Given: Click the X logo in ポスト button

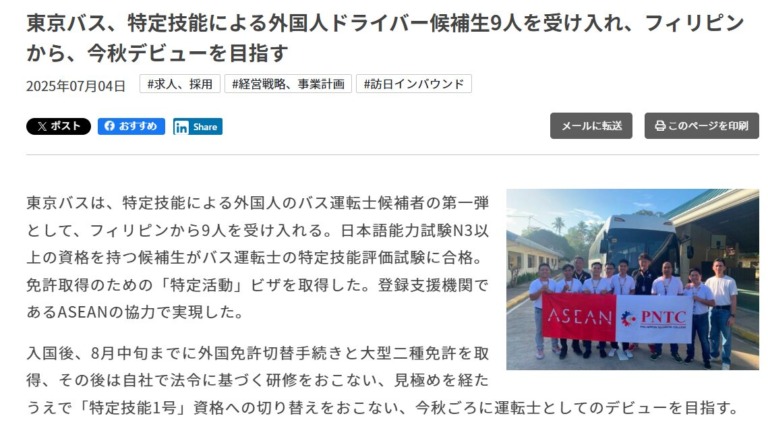Looking at the screenshot, I should (x=42, y=126).
